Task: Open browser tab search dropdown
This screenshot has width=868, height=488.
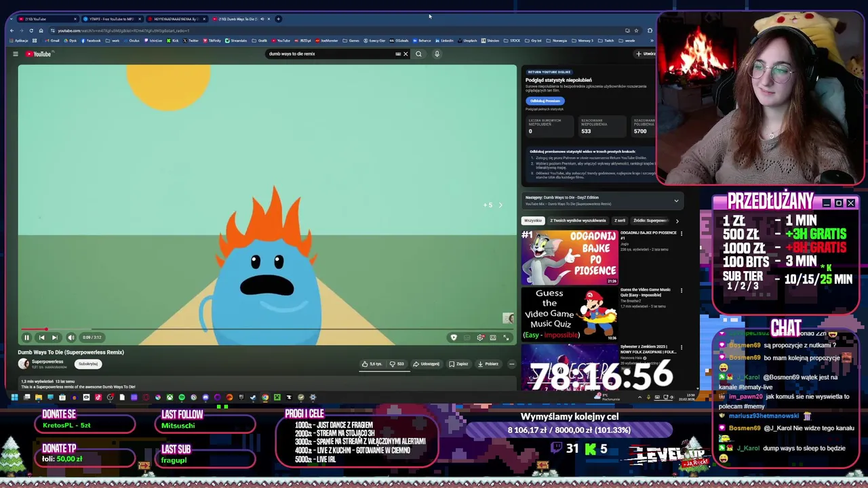Action: (11, 19)
